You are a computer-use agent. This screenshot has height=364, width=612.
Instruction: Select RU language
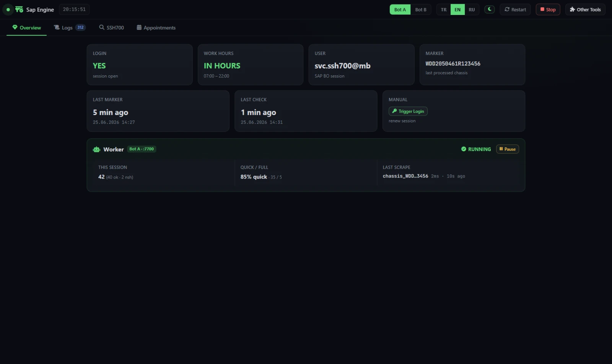coord(472,10)
